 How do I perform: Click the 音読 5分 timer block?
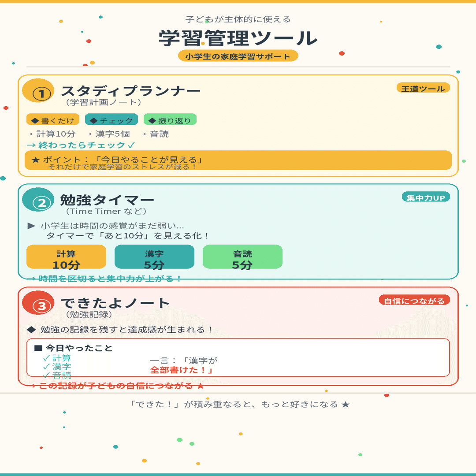pos(242,257)
